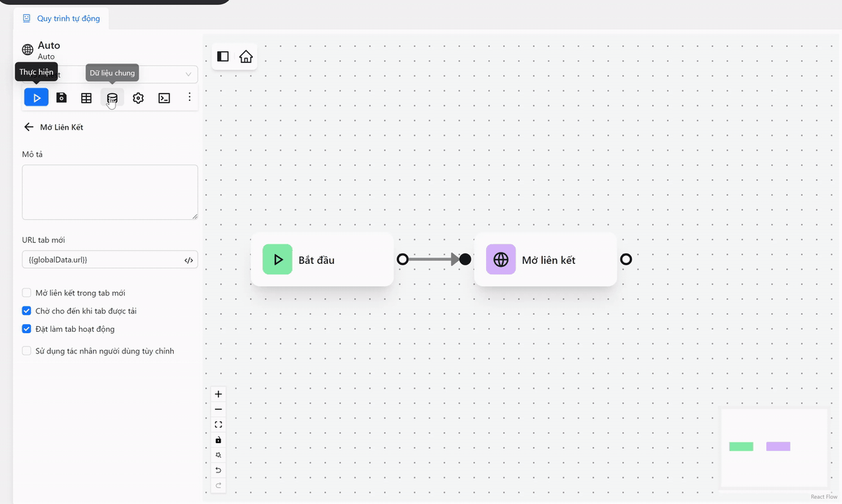Viewport: 842px width, 504px height.
Task: Open the three-dot more options menu
Action: click(x=189, y=98)
